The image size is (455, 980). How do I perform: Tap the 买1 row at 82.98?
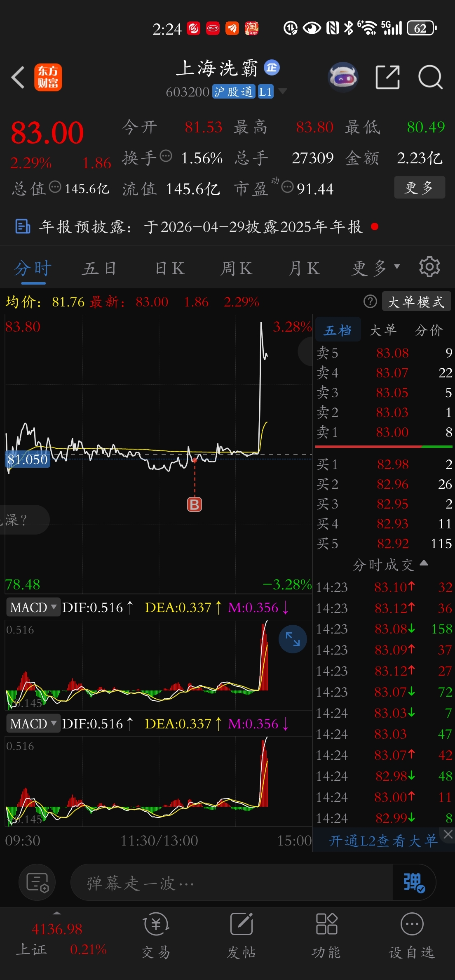(384, 464)
